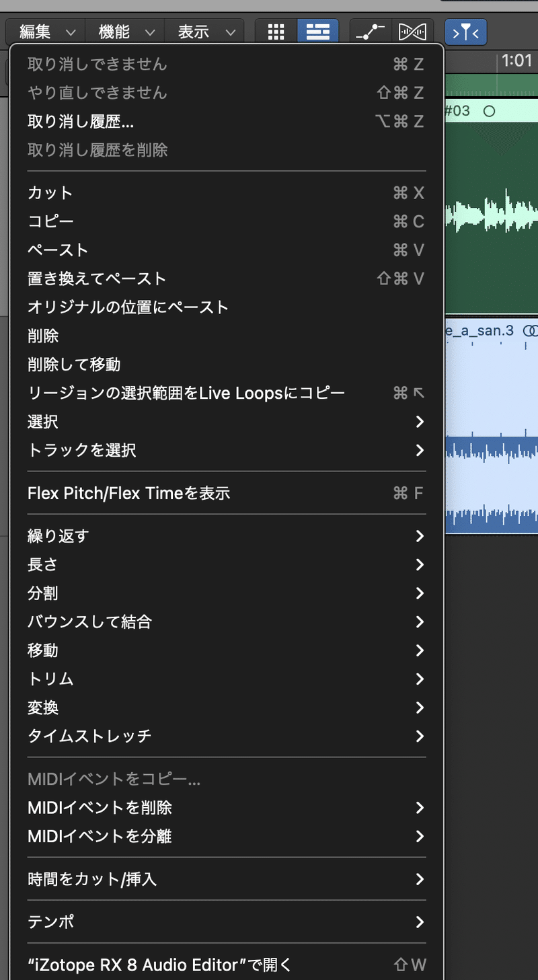Choose Flex Pitch/Flex Timeを表示
This screenshot has width=538, height=980.
(x=129, y=493)
